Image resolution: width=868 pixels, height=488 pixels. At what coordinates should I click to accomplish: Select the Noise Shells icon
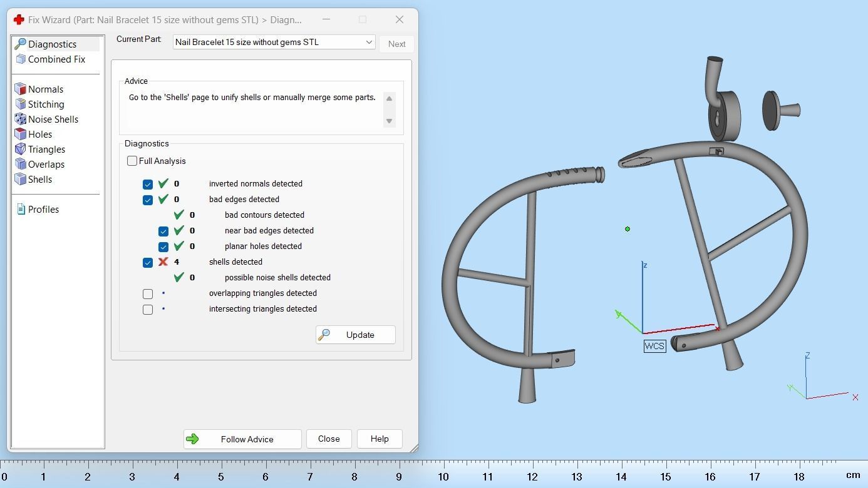(x=20, y=119)
